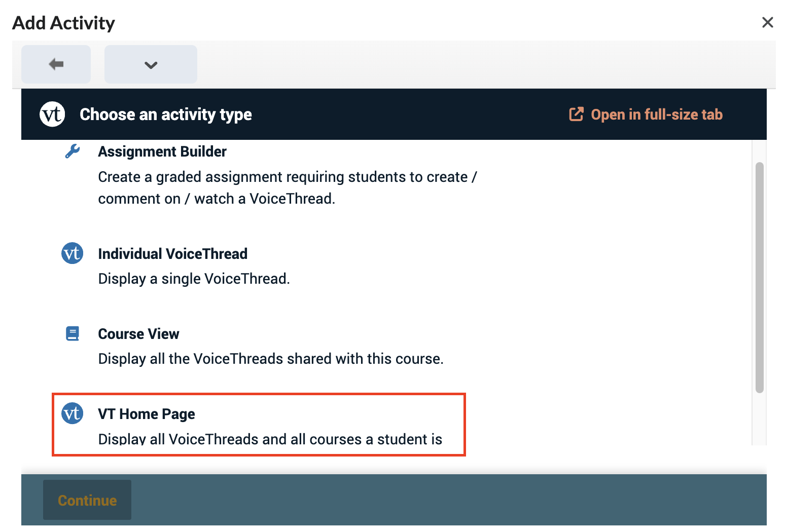Click the VoiceThread logo in header
The image size is (785, 532).
click(52, 115)
